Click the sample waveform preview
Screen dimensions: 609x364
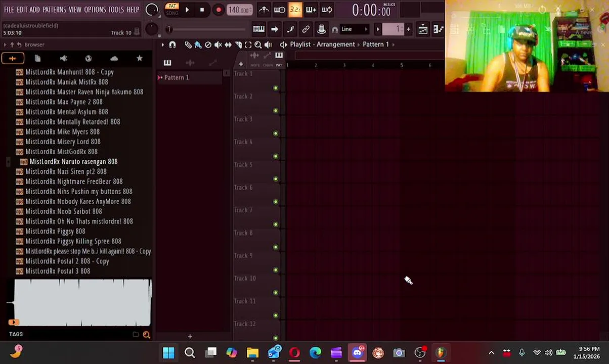(82, 302)
